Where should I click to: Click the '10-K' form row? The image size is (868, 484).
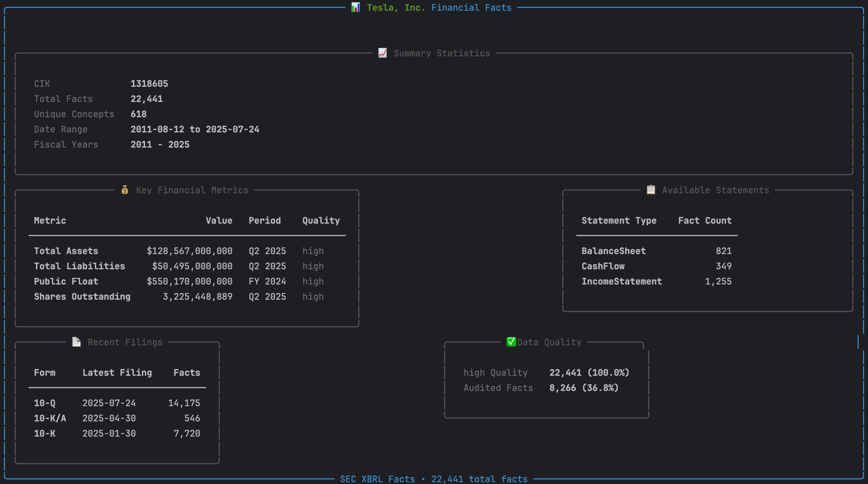(45, 433)
